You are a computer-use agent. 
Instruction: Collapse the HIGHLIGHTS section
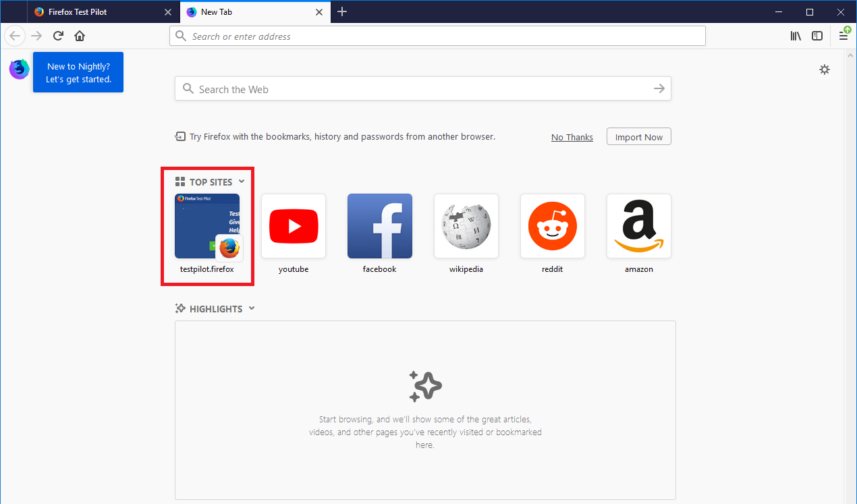click(252, 308)
